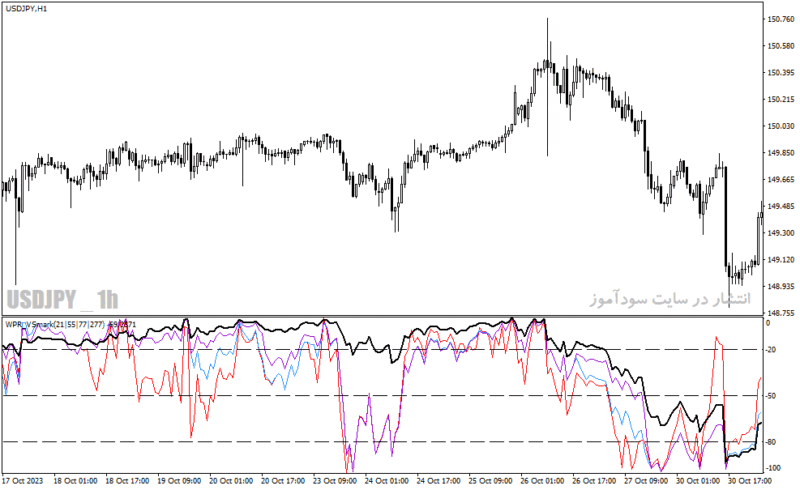Viewport: 800px width, 490px height.
Task: Click the indicator scale value 0
Action: (x=768, y=323)
